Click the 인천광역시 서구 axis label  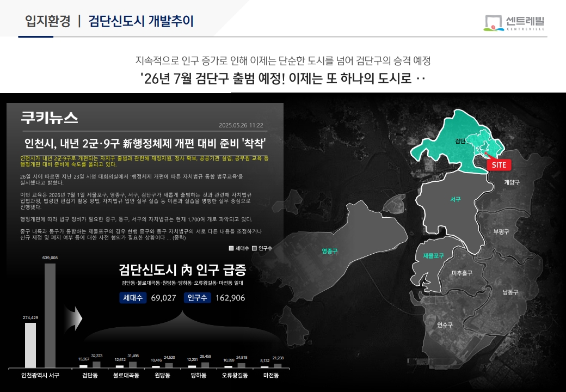point(40,376)
